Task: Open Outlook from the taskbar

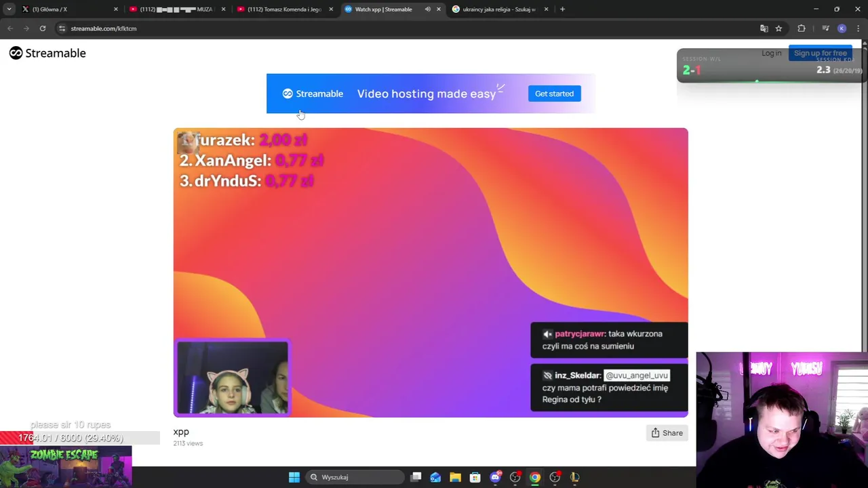Action: [x=435, y=477]
